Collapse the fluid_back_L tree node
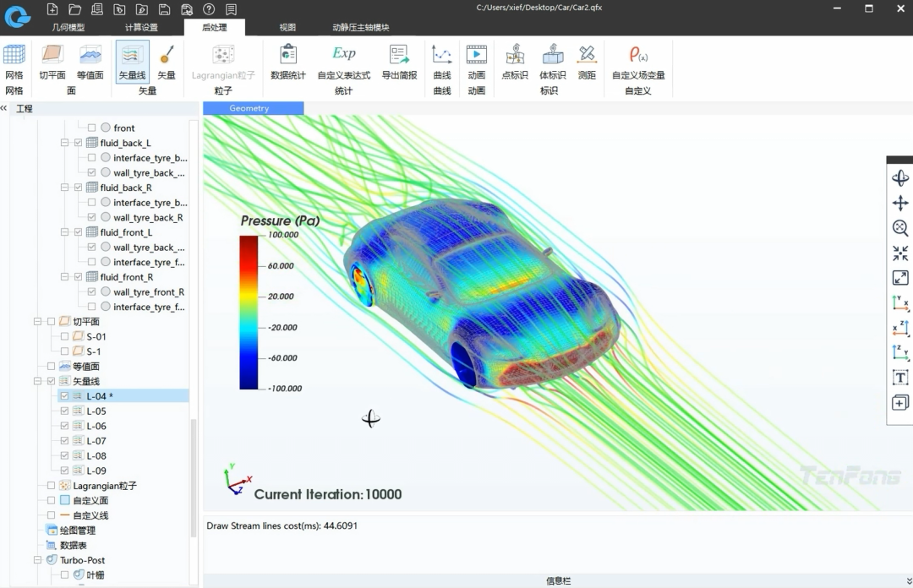The image size is (913, 588). (x=64, y=143)
